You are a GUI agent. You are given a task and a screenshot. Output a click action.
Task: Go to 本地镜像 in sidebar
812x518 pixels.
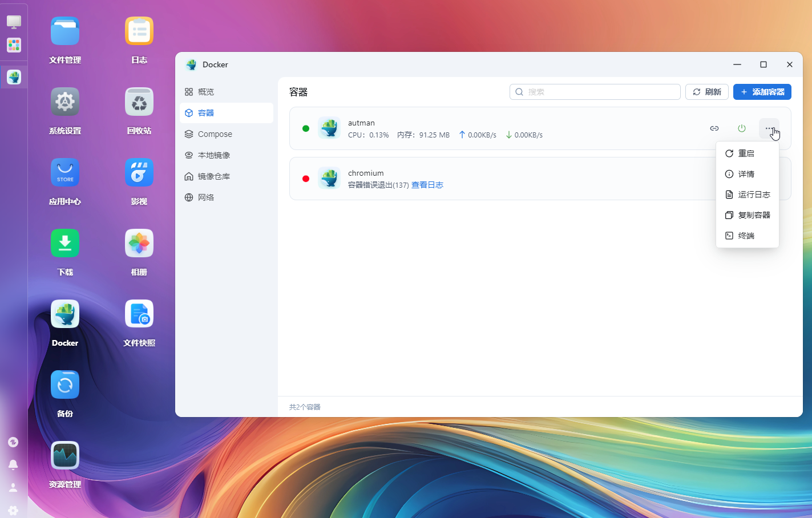(x=213, y=155)
